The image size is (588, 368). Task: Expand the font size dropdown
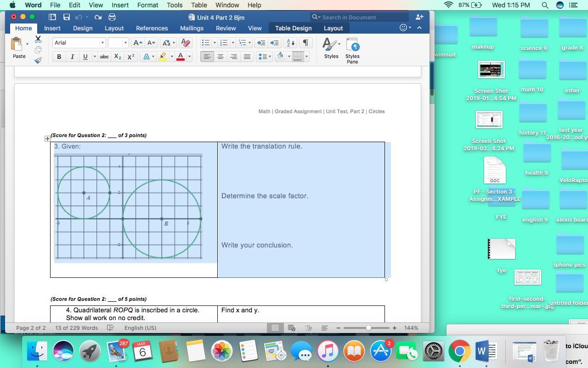pos(125,43)
